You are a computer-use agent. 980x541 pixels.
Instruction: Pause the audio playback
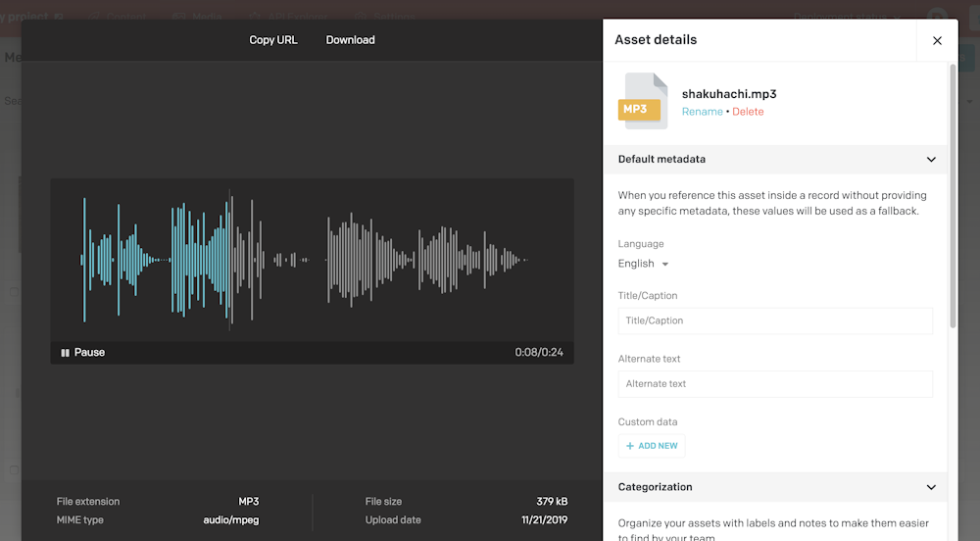(82, 353)
